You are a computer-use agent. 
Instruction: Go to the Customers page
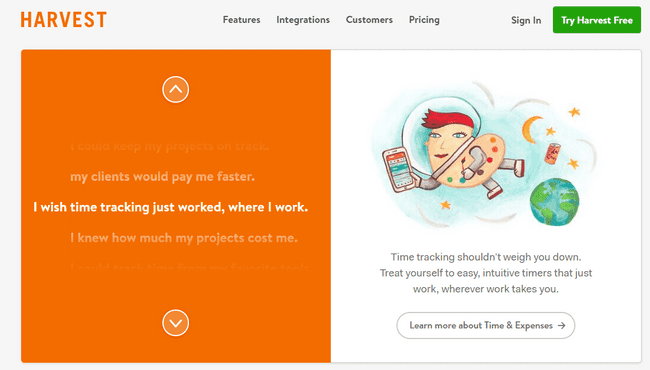(x=369, y=20)
